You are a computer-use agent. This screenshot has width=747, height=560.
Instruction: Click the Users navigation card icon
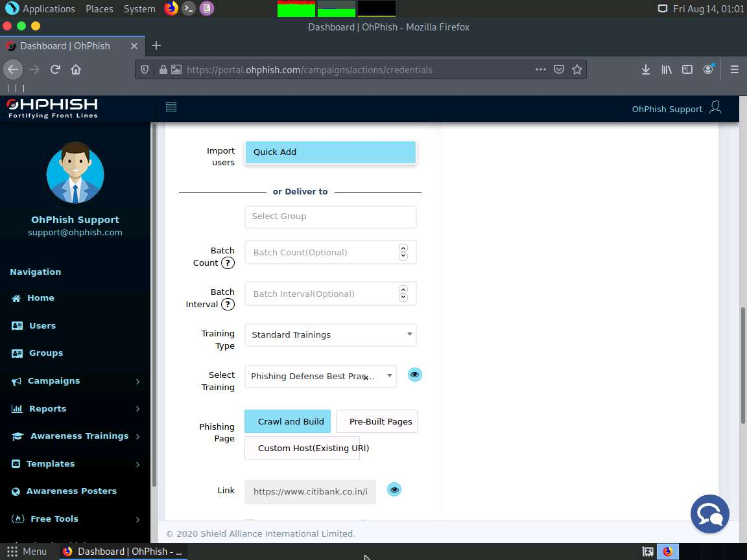click(17, 326)
